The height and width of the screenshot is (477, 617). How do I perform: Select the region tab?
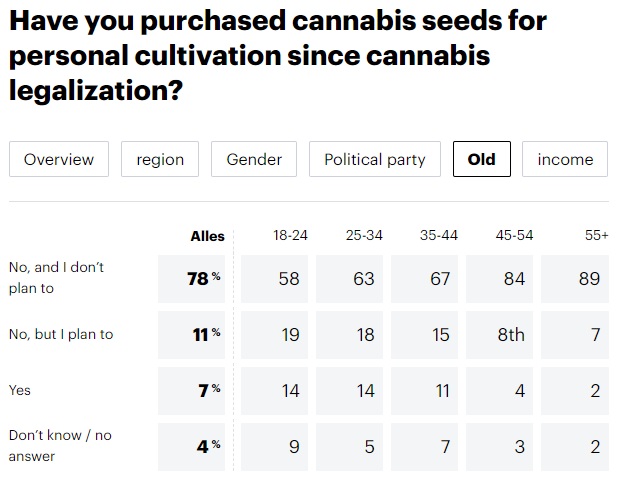[x=160, y=159]
